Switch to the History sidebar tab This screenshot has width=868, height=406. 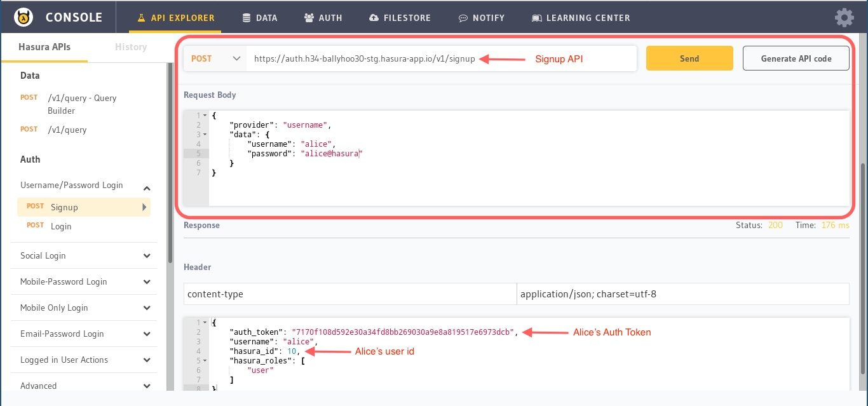(x=131, y=47)
